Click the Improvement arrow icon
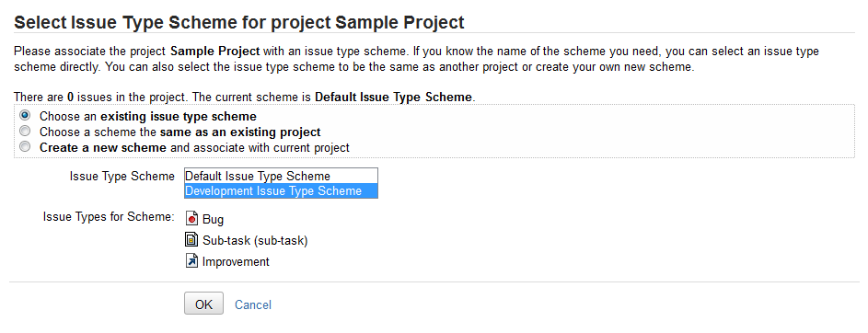Screen dimensions: 868x333 click(x=191, y=261)
